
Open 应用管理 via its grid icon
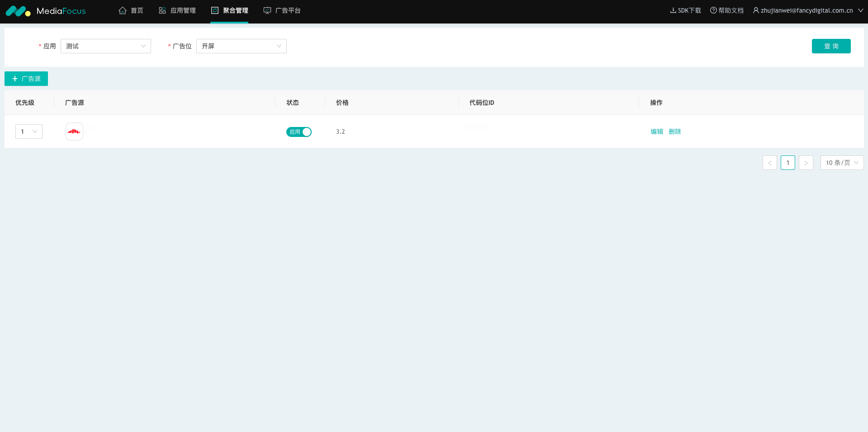click(162, 10)
